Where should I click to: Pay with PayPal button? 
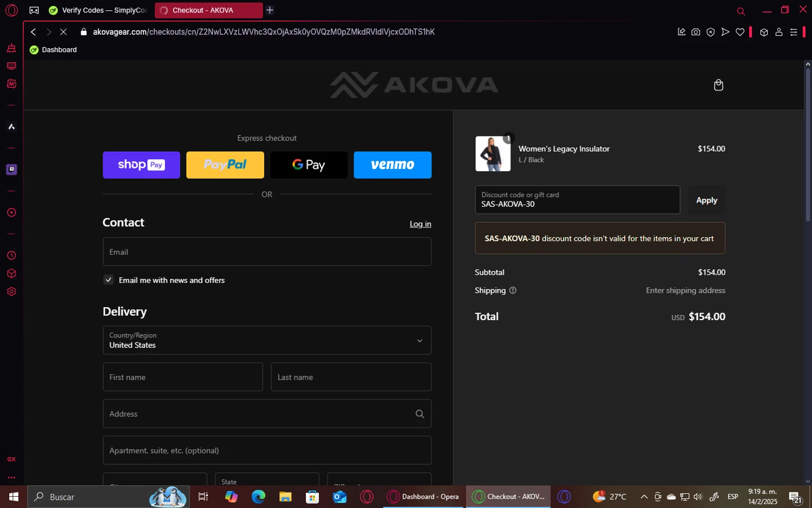[x=225, y=165]
